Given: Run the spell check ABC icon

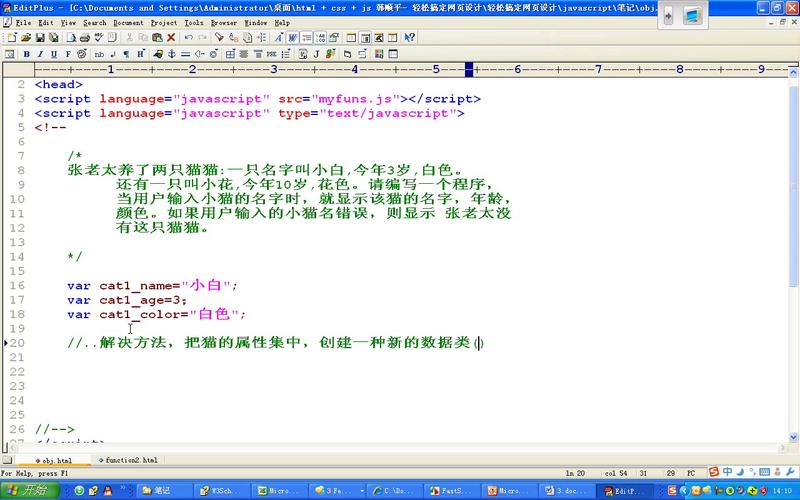Looking at the screenshot, I should pos(98,37).
